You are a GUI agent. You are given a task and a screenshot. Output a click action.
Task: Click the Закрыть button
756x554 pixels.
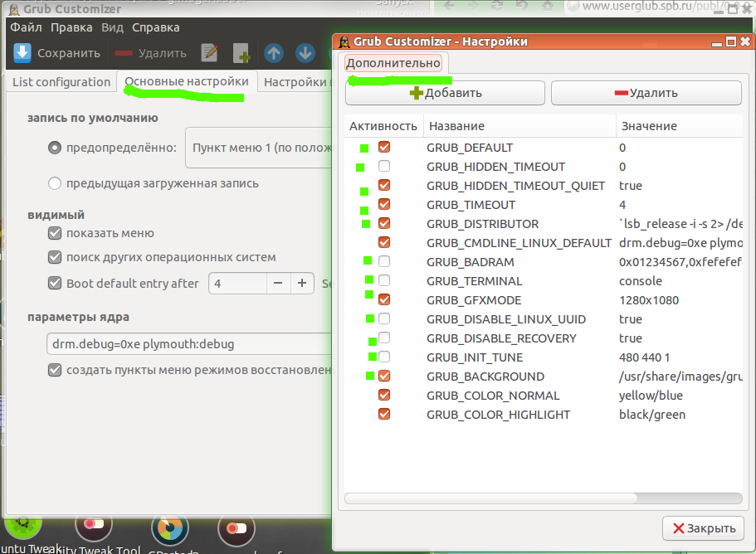(703, 528)
